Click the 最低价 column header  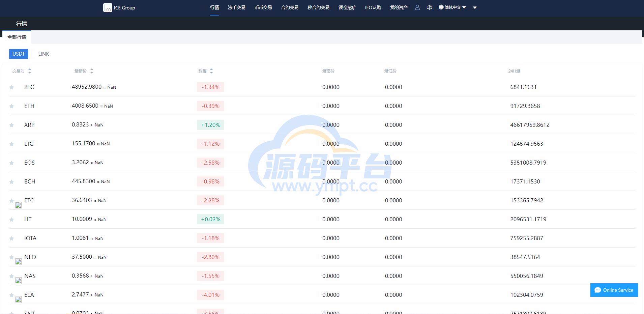(390, 71)
